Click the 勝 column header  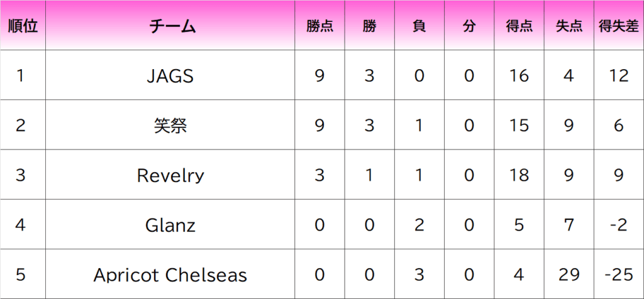click(369, 26)
